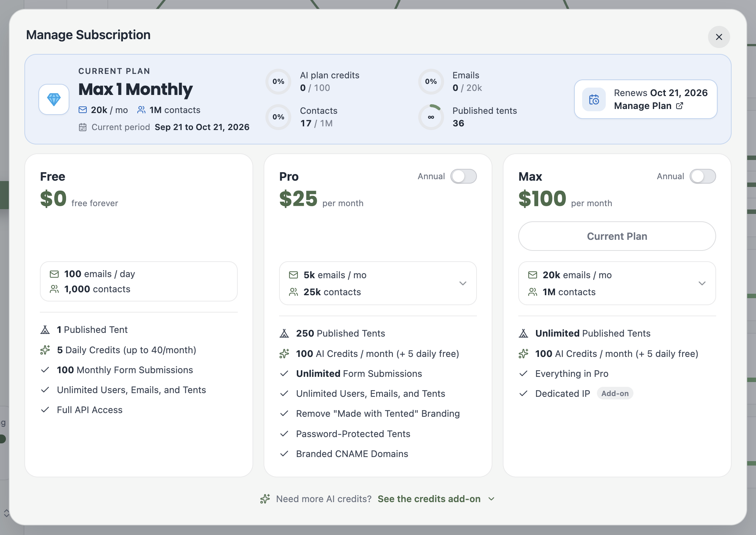Click AI plan credits 0% progress ring
756x535 pixels.
pyautogui.click(x=278, y=82)
